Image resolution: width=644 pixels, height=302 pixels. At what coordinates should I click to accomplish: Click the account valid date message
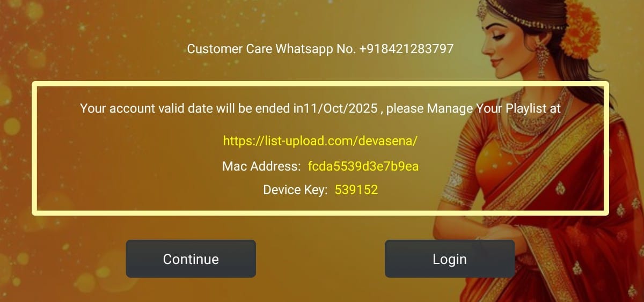(x=320, y=108)
